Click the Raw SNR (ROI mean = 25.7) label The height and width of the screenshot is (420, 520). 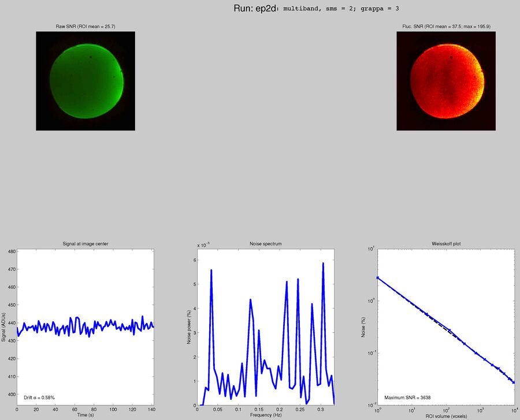(x=86, y=25)
